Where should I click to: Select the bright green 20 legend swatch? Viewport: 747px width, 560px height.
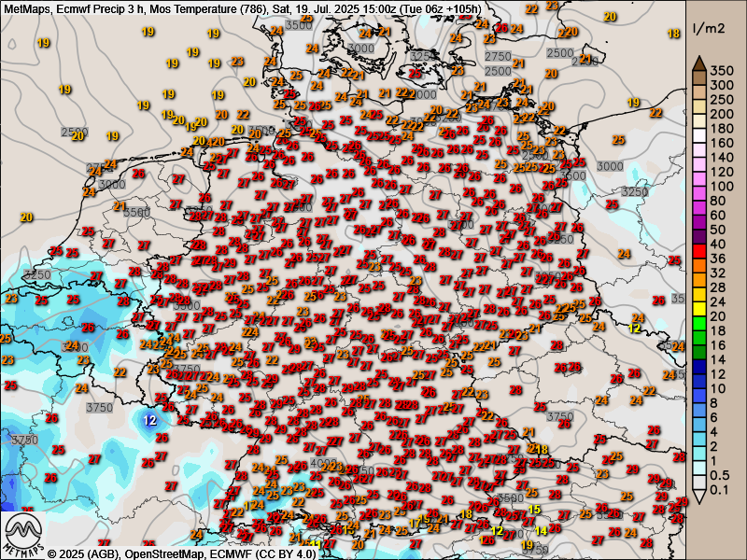(x=698, y=315)
